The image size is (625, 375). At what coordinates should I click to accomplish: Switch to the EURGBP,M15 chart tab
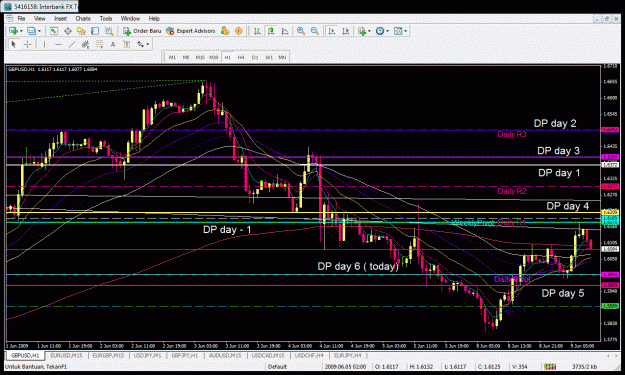pyautogui.click(x=108, y=355)
